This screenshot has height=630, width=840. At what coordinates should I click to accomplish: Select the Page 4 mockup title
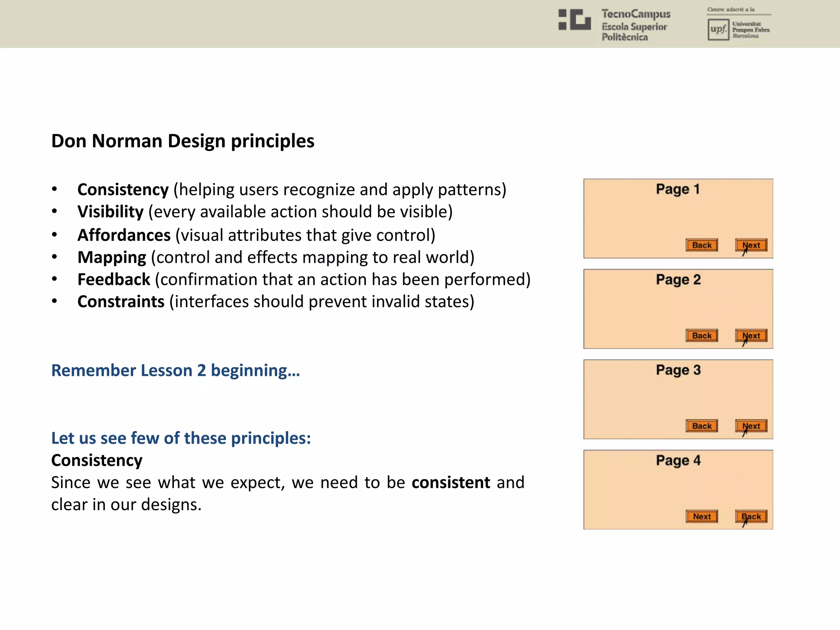tap(678, 461)
